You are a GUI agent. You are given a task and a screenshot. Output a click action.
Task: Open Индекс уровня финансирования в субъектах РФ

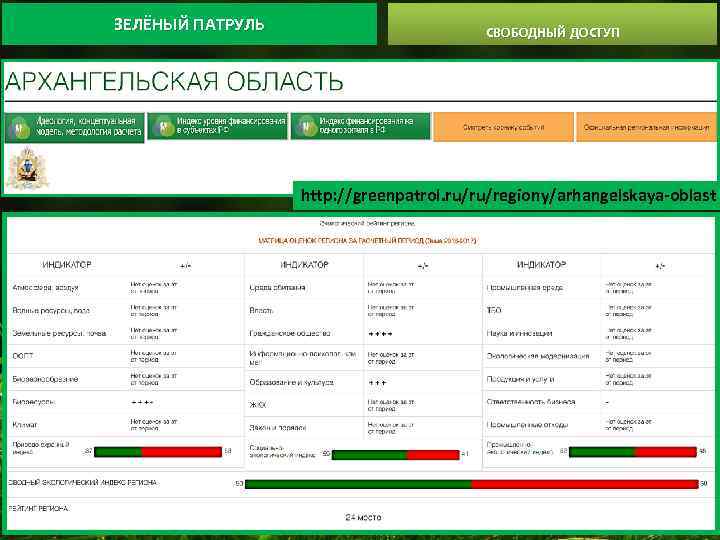pos(218,126)
